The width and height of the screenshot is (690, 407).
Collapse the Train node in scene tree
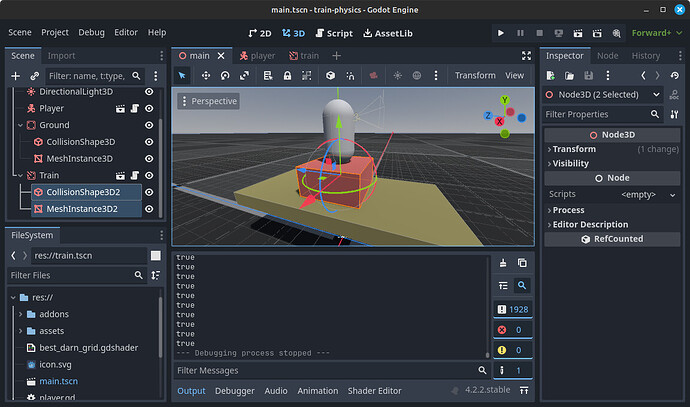(x=20, y=176)
